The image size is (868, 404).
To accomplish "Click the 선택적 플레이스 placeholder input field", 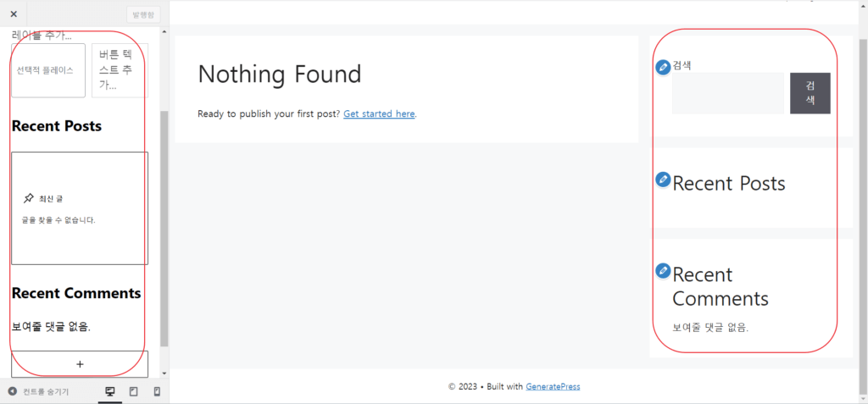I will click(x=48, y=70).
